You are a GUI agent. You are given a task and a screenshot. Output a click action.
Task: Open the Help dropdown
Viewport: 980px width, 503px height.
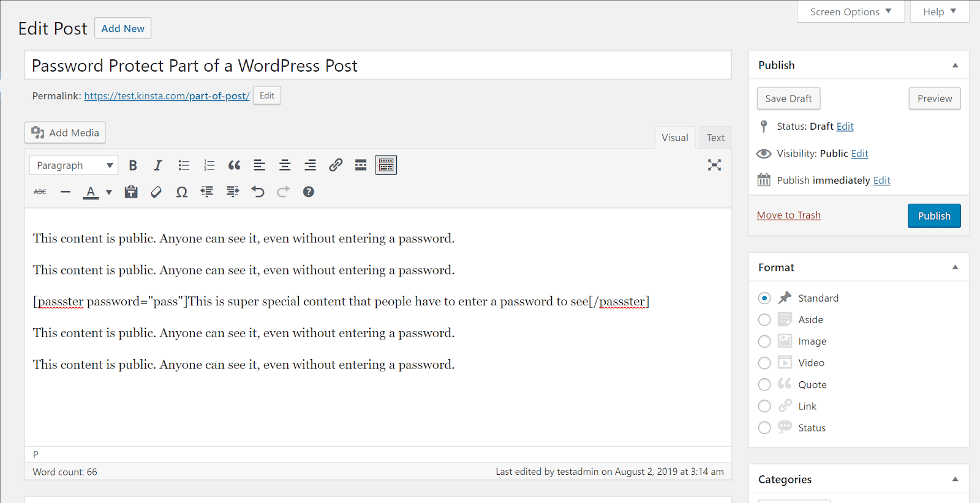pos(940,12)
